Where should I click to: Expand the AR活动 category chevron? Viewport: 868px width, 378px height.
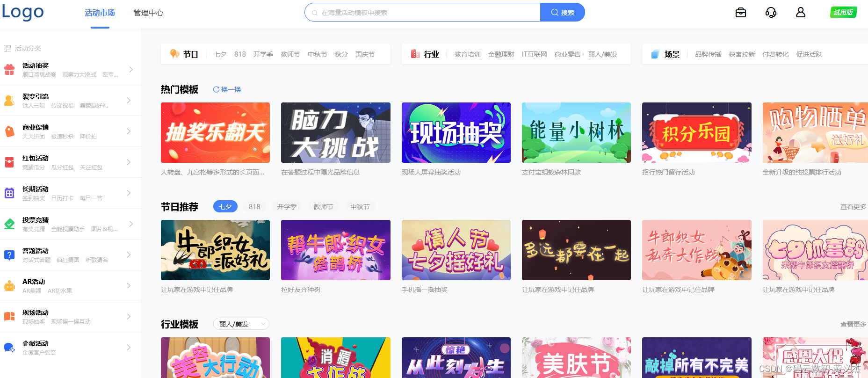click(129, 286)
